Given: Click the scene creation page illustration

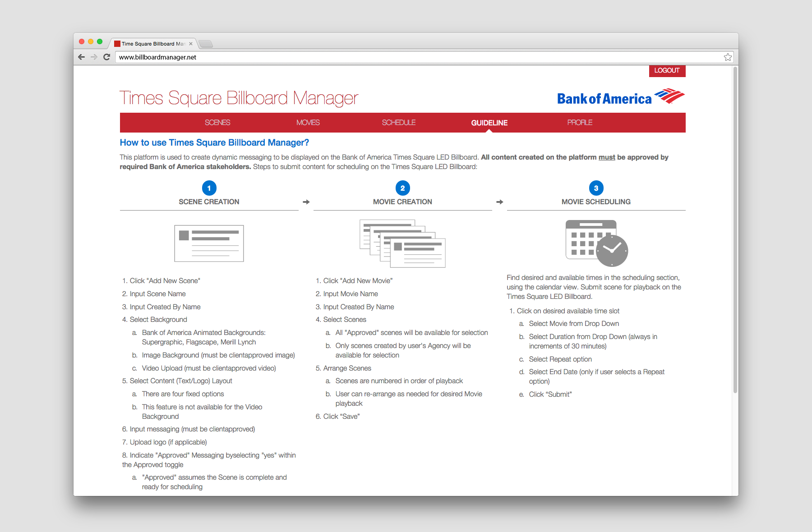Looking at the screenshot, I should pos(209,243).
